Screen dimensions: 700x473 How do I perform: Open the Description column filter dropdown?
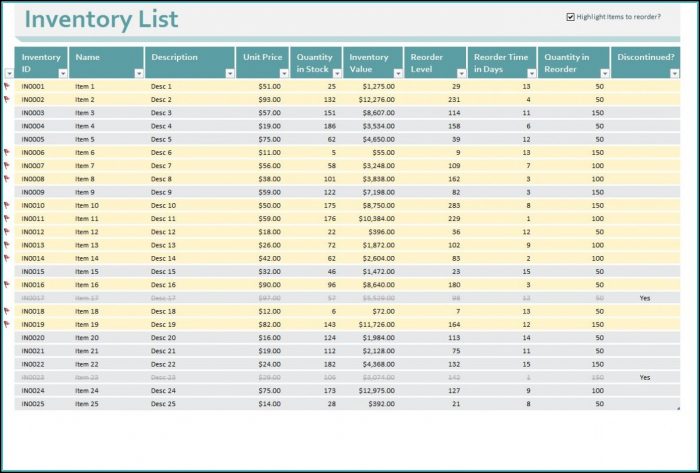pos(229,73)
